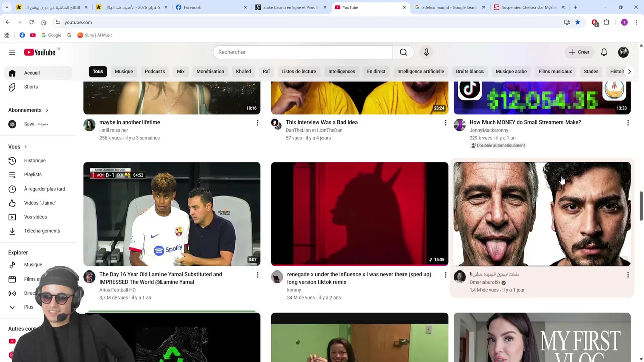Open the Lamine Yamal video thumbnail
644x362 pixels.
click(172, 214)
